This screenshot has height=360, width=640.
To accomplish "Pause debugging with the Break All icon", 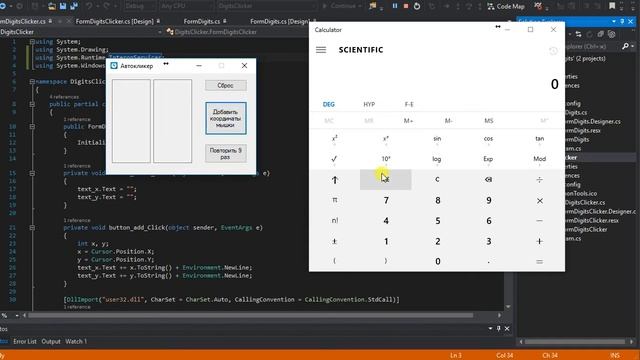I will point(395,6).
